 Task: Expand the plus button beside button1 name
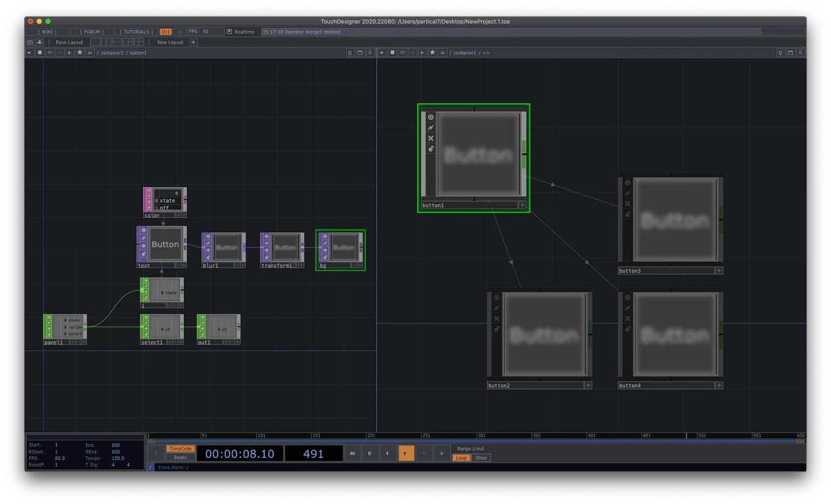[522, 205]
